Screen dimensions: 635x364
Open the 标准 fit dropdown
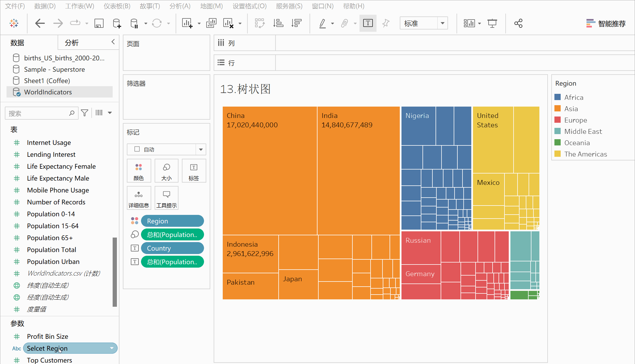point(442,23)
